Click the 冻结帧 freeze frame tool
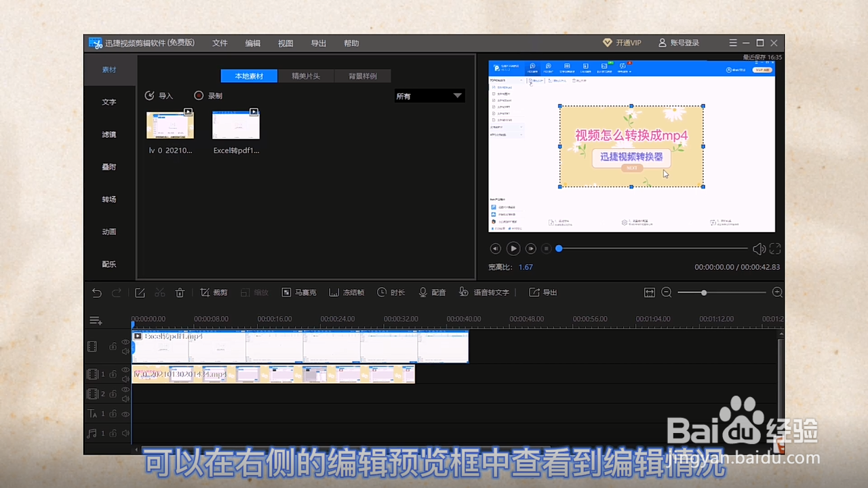 (x=347, y=293)
